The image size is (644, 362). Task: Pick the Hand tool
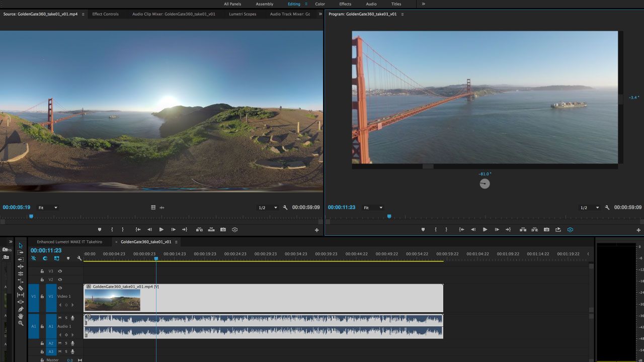[21, 316]
